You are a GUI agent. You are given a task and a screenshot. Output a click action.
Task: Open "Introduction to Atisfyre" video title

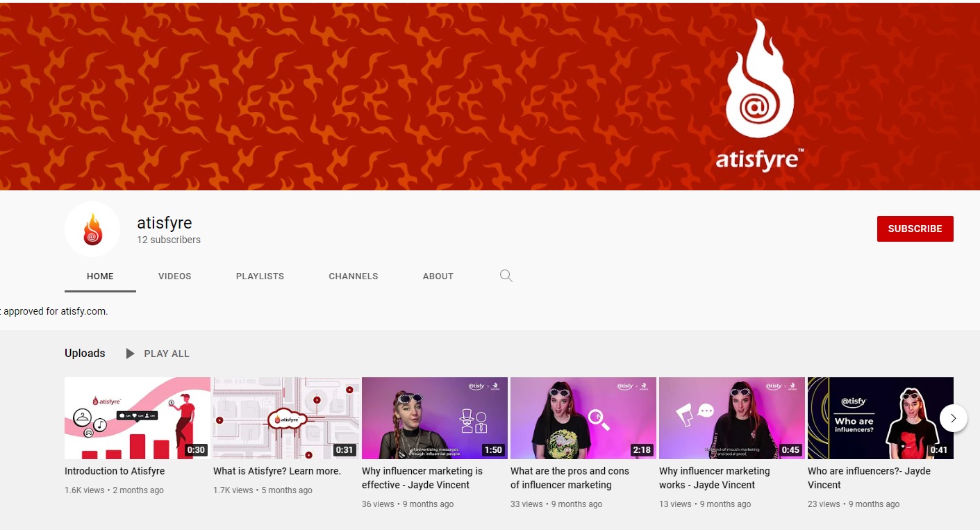115,471
